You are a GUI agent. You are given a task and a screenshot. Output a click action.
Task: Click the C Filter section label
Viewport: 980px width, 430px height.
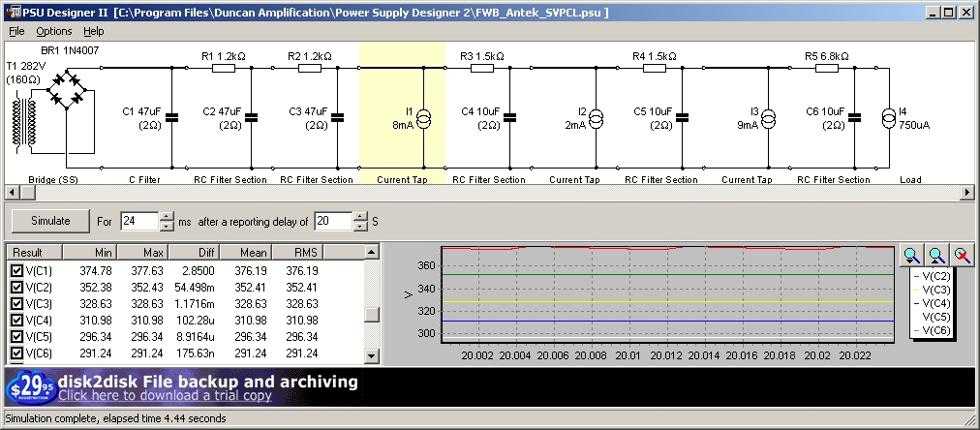coord(144,180)
